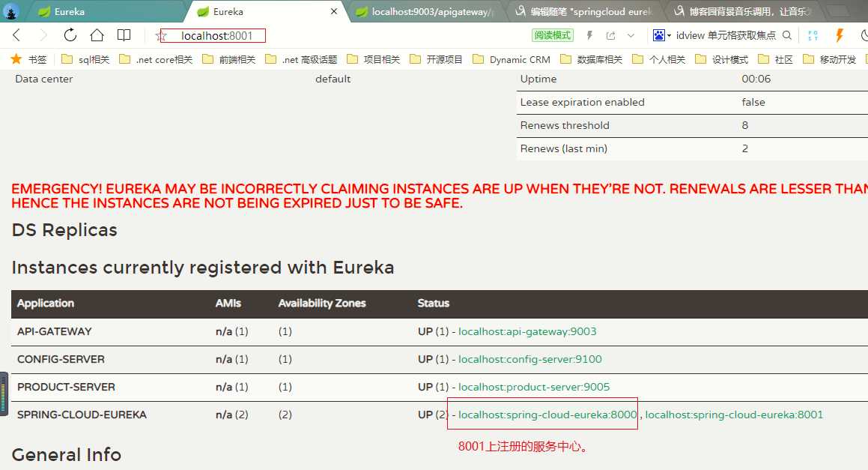Reload the page with refresh icon
The image size is (868, 470).
[x=70, y=35]
